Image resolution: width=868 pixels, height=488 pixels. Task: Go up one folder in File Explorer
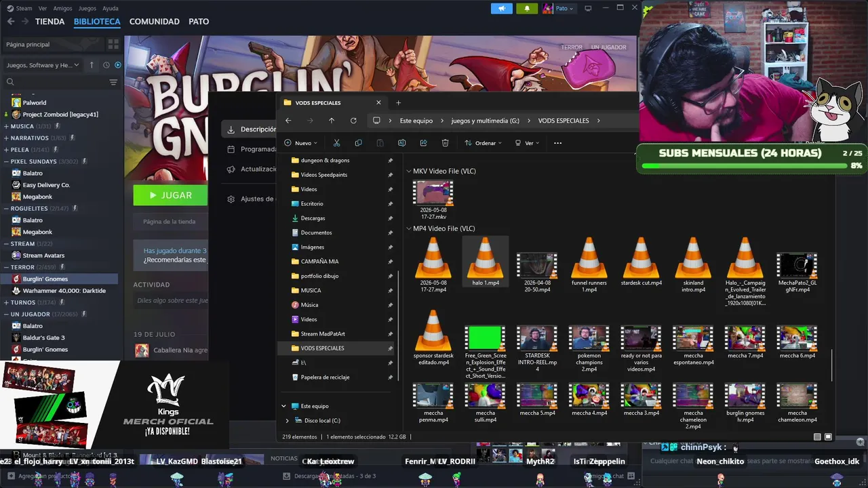tap(332, 121)
